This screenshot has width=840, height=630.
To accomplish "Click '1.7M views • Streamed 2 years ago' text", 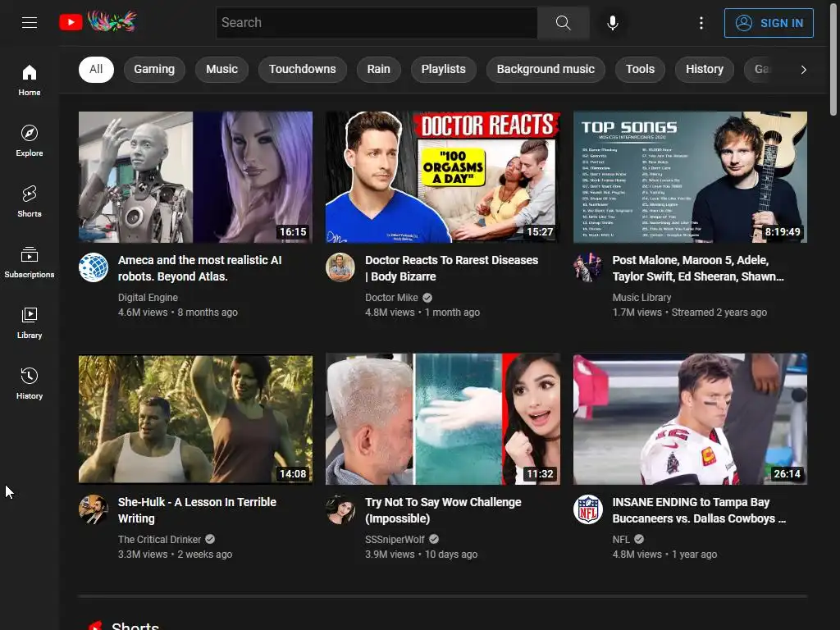I will pyautogui.click(x=689, y=313).
